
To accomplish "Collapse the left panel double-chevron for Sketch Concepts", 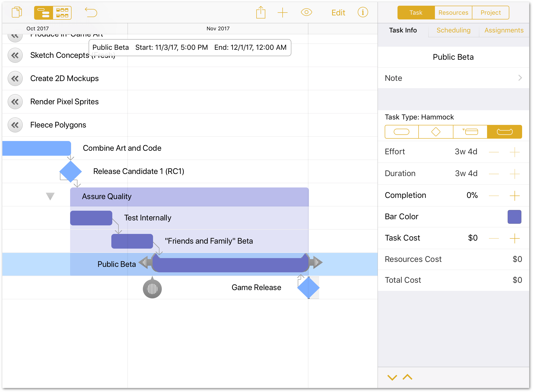I will coord(15,55).
